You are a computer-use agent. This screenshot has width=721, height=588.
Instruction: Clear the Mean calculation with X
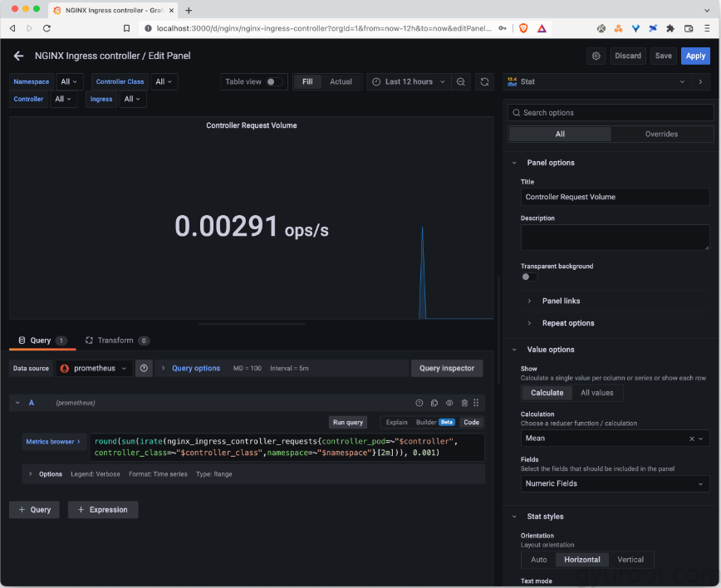(x=692, y=439)
